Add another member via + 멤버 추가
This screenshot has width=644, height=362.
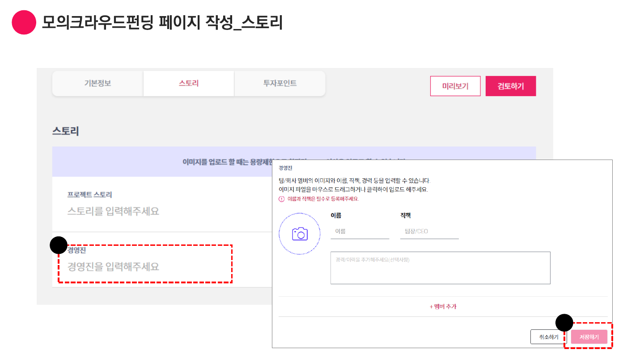(x=443, y=307)
